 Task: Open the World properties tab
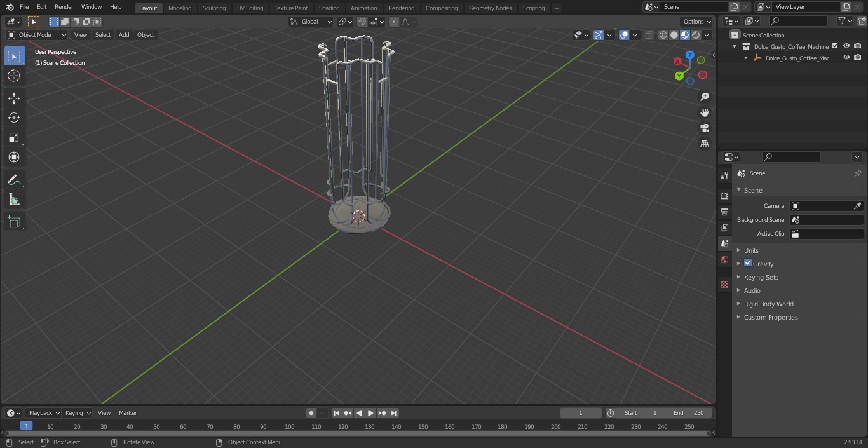pos(724,259)
